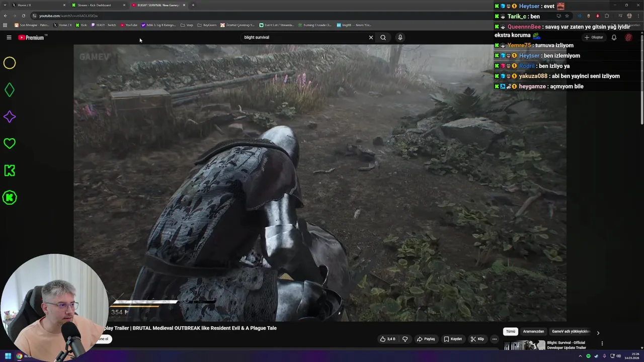This screenshot has width=644, height=362.
Task: Click the youtube.com address bar
Action: (x=292, y=16)
